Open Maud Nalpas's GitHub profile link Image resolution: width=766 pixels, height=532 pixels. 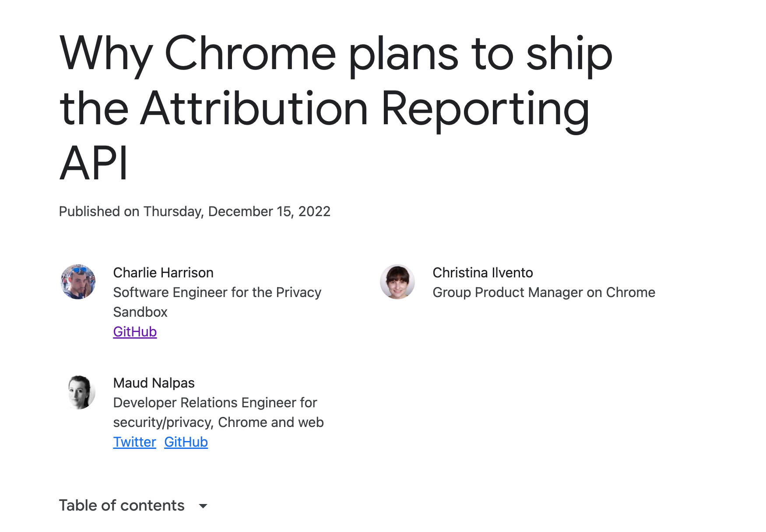click(186, 442)
